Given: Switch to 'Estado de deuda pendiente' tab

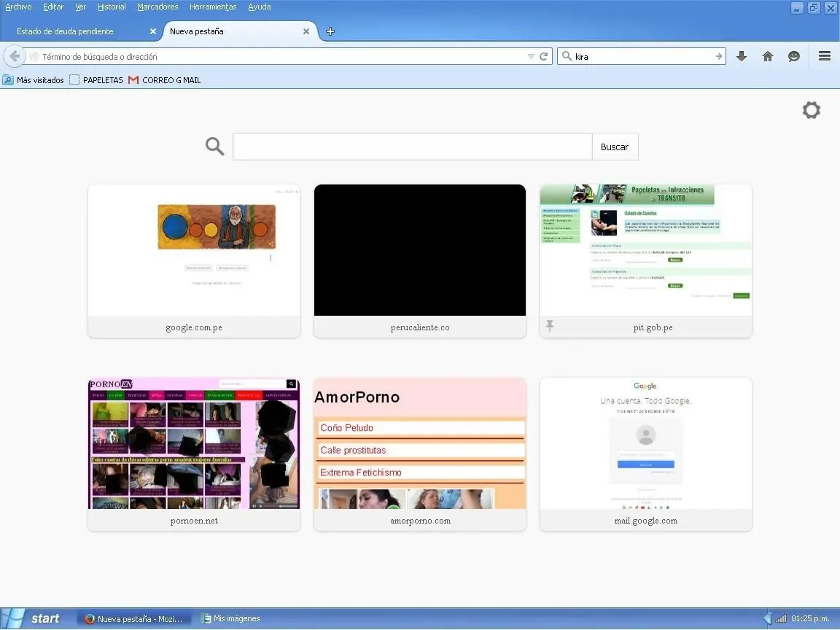Looking at the screenshot, I should coord(82,31).
